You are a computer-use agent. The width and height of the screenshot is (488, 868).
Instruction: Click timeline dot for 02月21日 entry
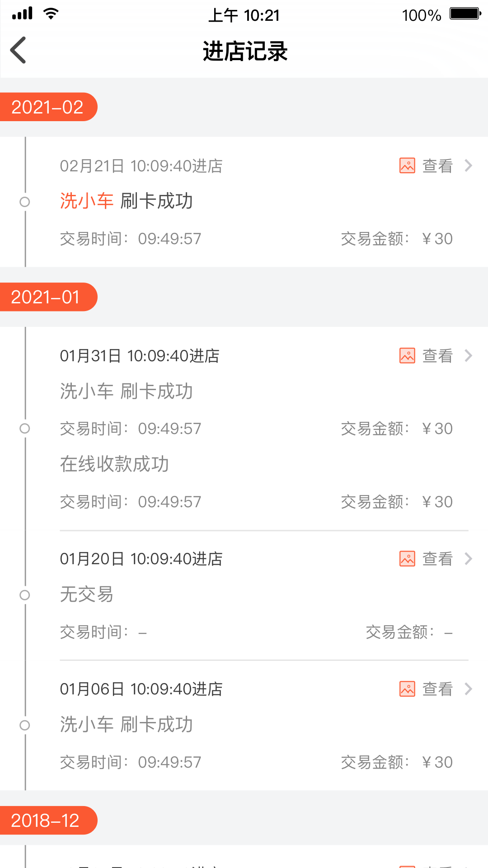[x=25, y=202]
